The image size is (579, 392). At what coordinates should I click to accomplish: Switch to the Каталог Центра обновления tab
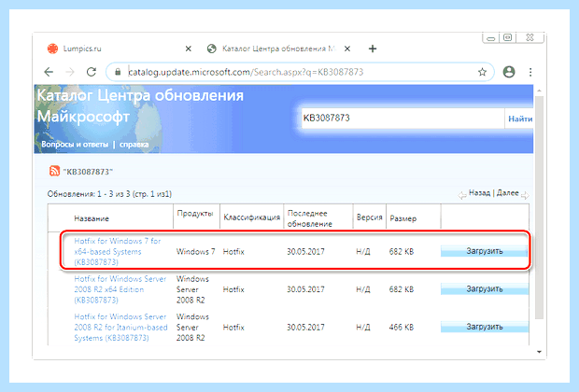coord(279,49)
